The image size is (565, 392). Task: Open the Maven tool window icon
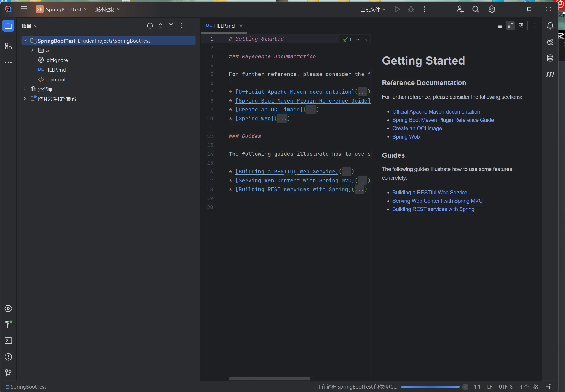click(550, 74)
